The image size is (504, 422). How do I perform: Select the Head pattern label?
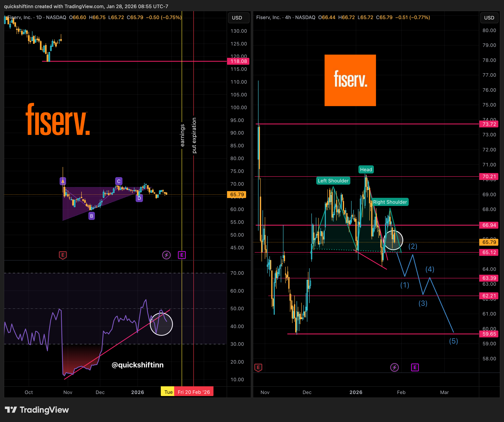[x=366, y=170]
